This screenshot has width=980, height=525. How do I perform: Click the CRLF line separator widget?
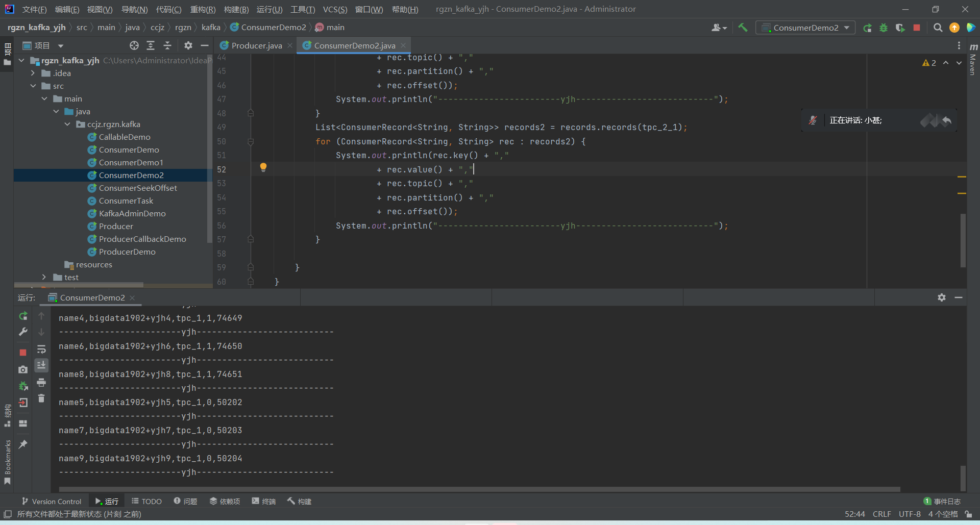click(881, 514)
